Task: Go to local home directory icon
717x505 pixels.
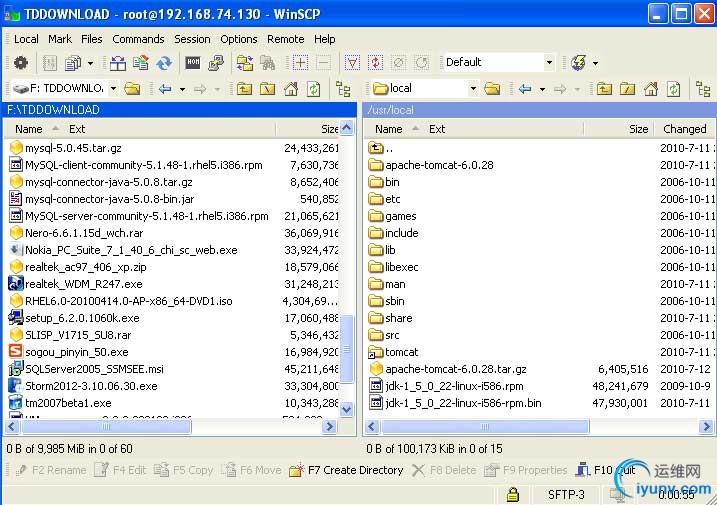Action: click(291, 89)
